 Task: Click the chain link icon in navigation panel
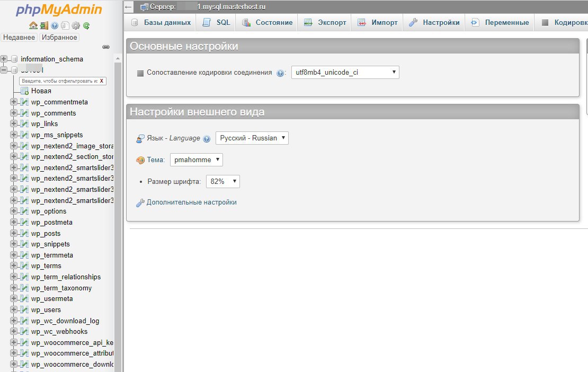[x=106, y=47]
